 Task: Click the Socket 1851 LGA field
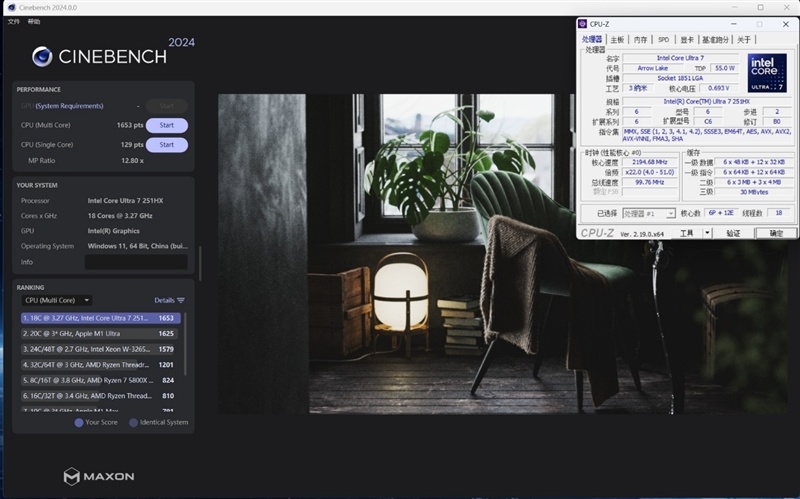680,78
